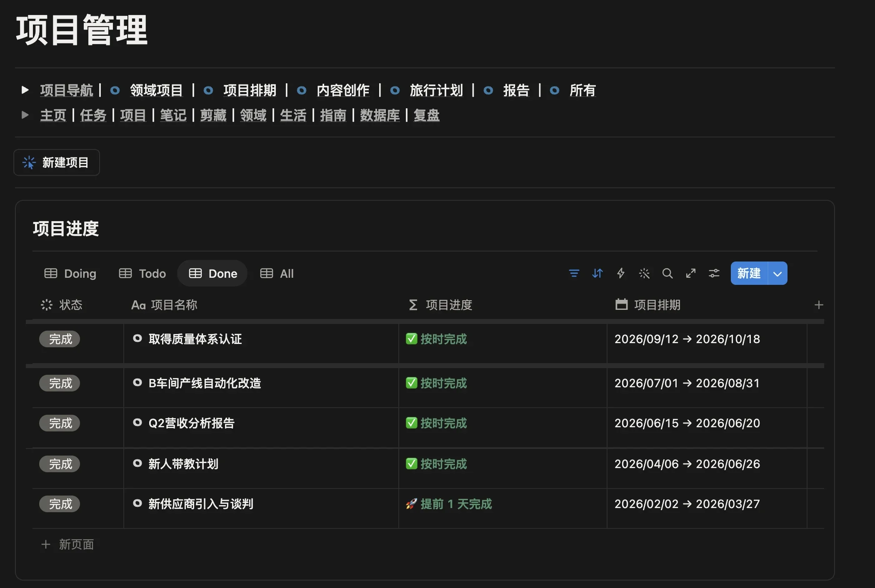Click the 项目名称 column header

[164, 305]
